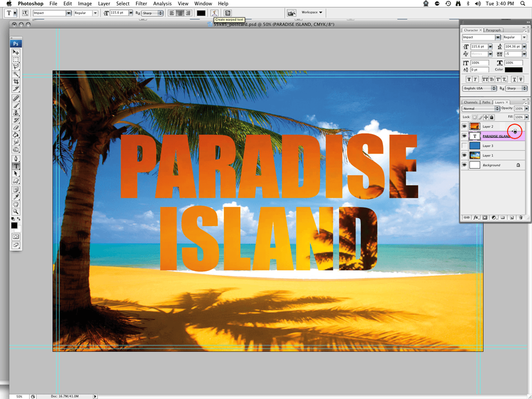The image size is (532, 399).
Task: Pick the Magic Wand tool
Action: pos(16,74)
